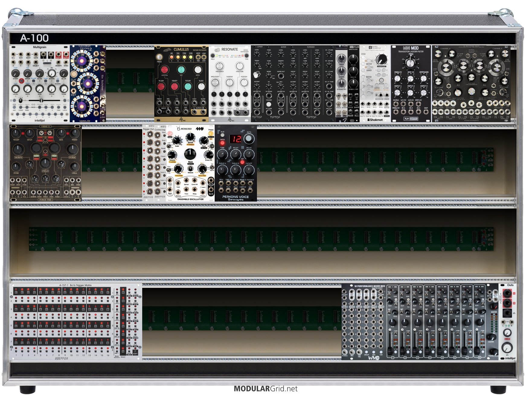Adjust the FOLD knob on silver FLD6

[x=341, y=59]
